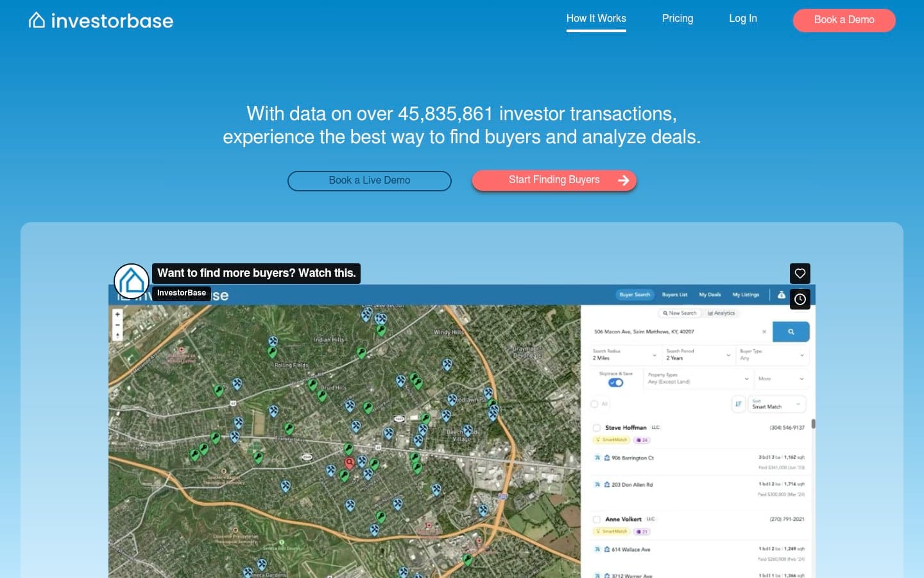The image size is (924, 578).
Task: Click the buyer list scrollbar handle
Action: [814, 424]
